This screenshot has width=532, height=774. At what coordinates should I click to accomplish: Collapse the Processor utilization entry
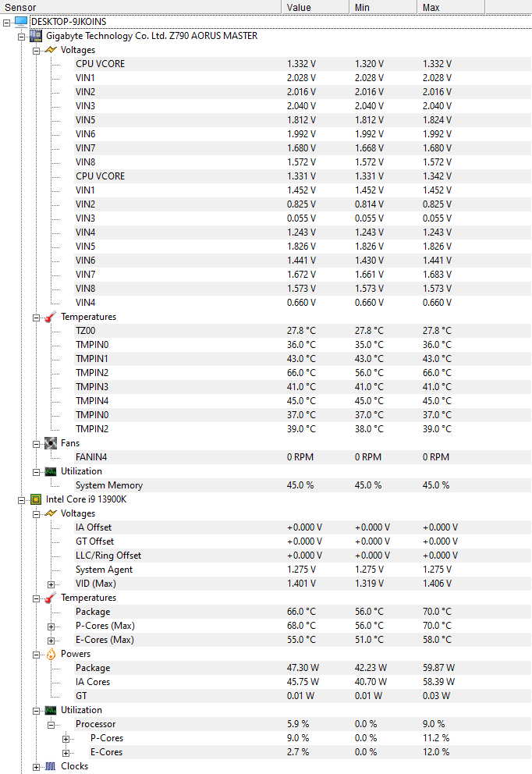tap(51, 725)
